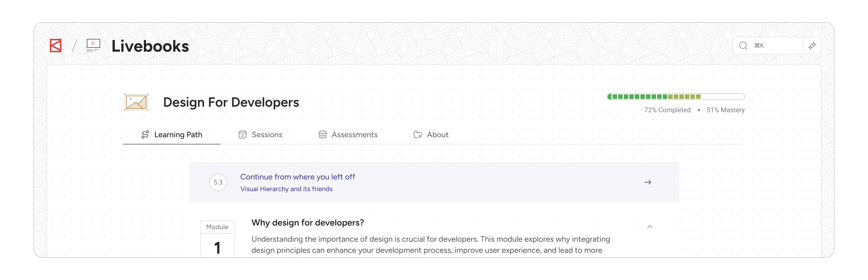Click the Livebooks video screen icon
Image resolution: width=868 pixels, height=280 pixels.
[x=93, y=46]
